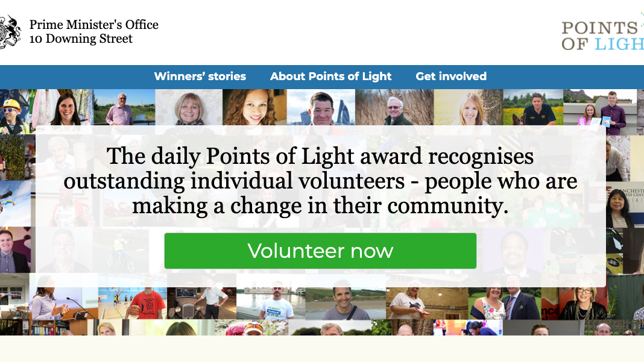Click the Prime Minister's Office 10 Downing Street link
The height and width of the screenshot is (362, 644).
coord(93,32)
